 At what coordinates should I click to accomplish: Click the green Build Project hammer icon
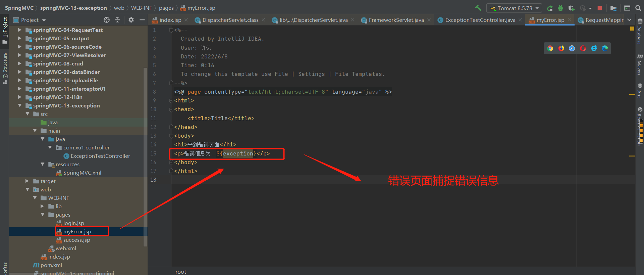[478, 8]
